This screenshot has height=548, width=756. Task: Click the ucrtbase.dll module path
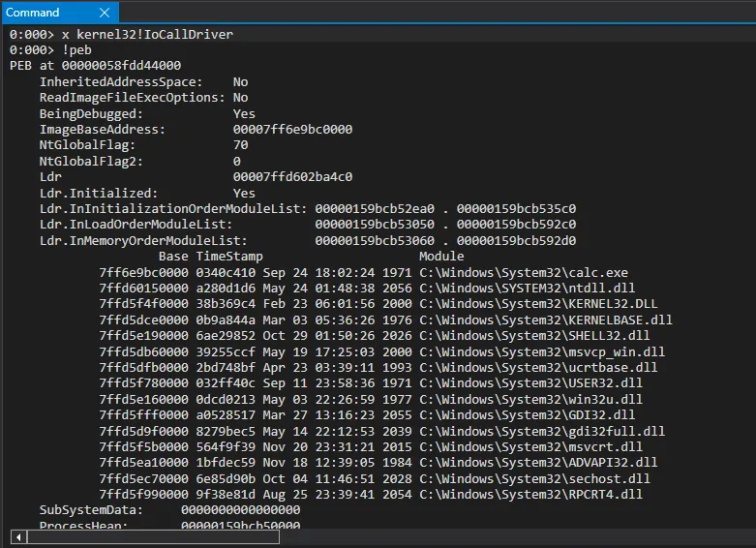(538, 367)
